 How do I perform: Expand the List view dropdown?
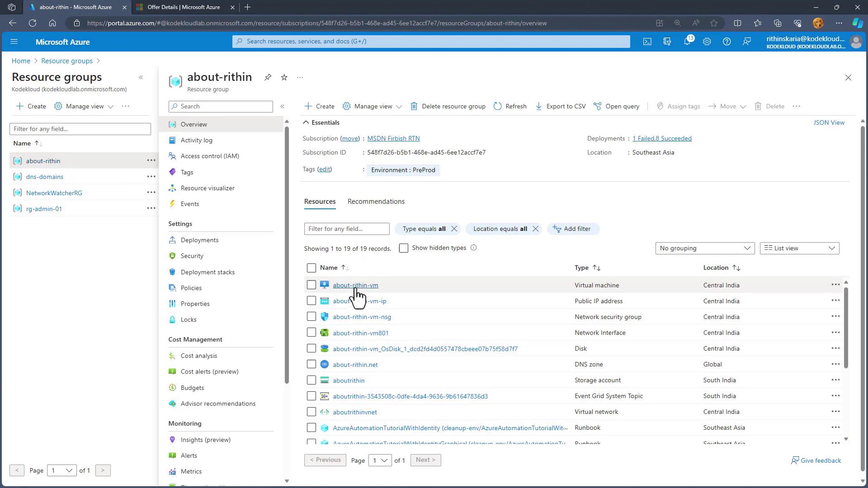(x=799, y=248)
